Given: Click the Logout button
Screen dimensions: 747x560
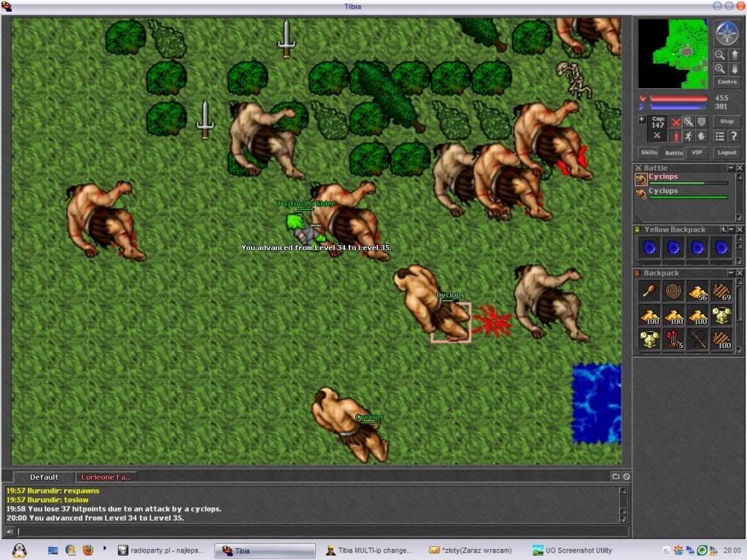Looking at the screenshot, I should (727, 152).
